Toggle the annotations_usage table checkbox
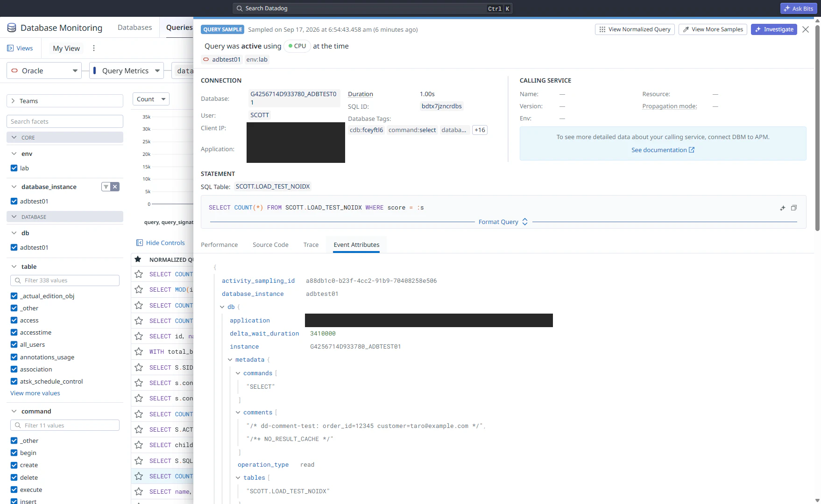The width and height of the screenshot is (821, 504). (x=14, y=357)
